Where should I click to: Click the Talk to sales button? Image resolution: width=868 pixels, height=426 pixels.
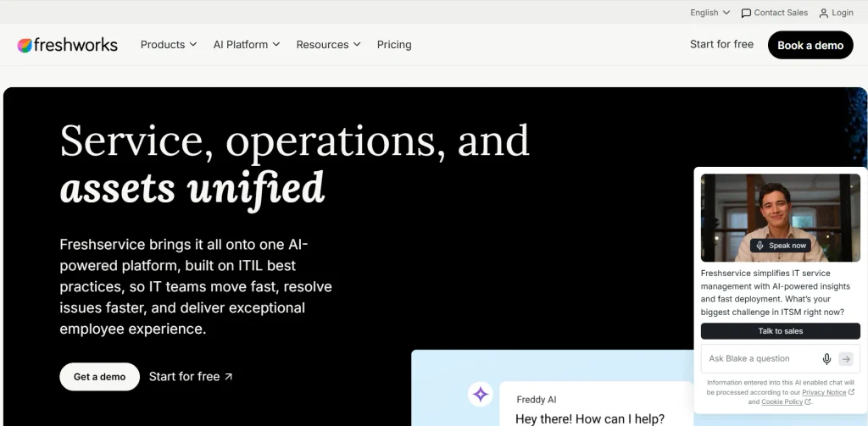781,331
